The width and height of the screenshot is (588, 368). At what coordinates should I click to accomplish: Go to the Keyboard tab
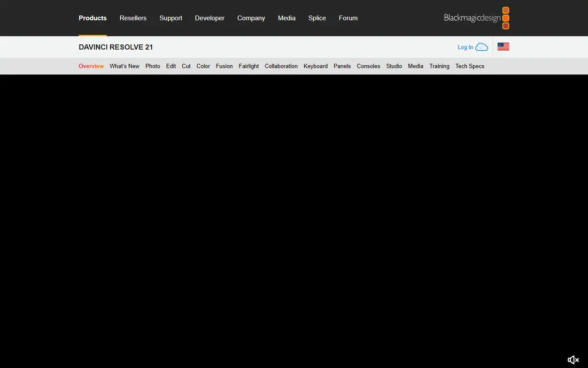[316, 66]
